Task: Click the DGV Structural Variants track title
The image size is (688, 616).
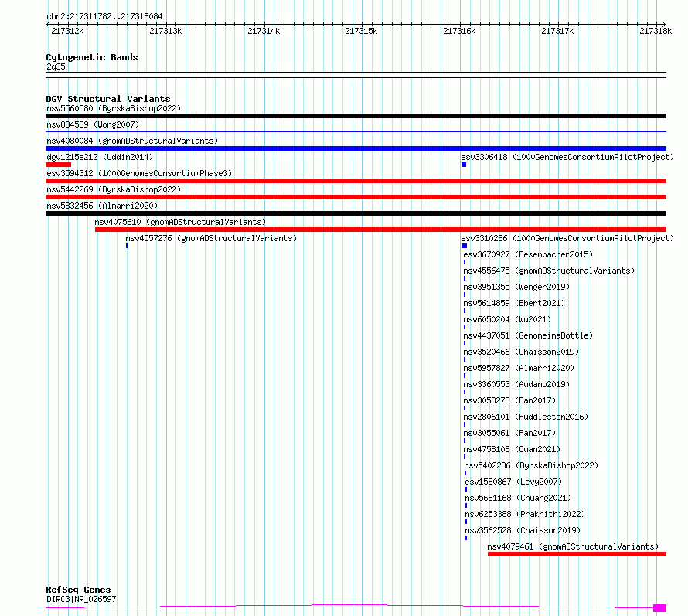Action: 108,99
